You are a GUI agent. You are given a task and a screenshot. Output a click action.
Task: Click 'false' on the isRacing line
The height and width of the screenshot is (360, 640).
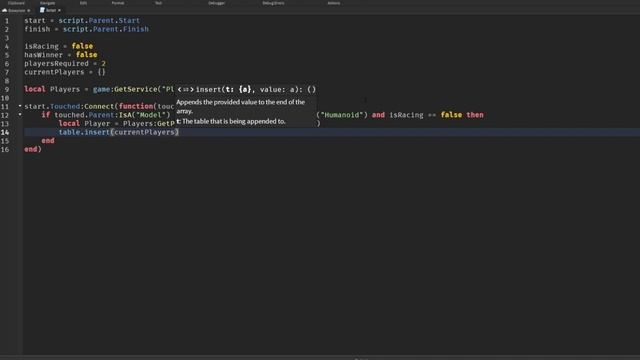(x=82, y=46)
